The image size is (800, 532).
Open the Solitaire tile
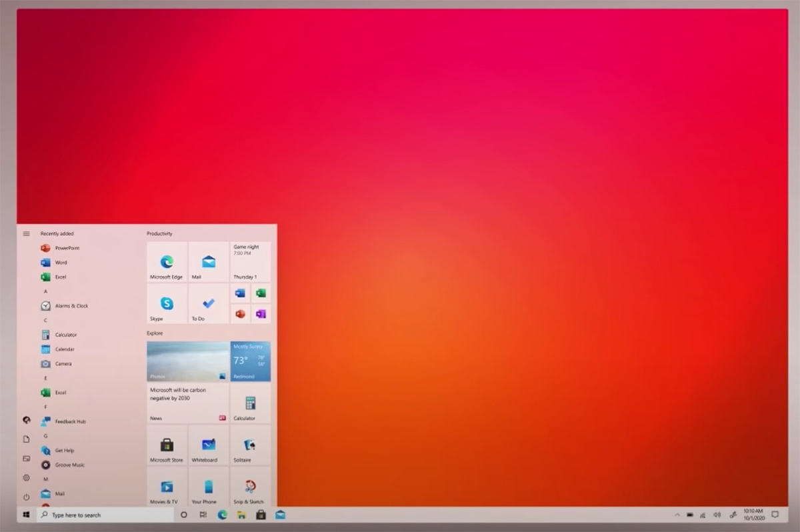point(250,445)
